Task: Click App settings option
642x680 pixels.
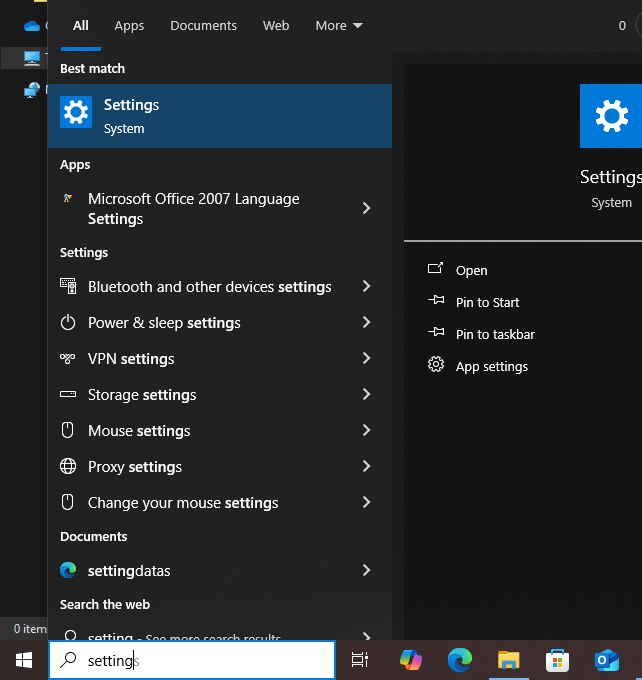Action: pos(492,366)
